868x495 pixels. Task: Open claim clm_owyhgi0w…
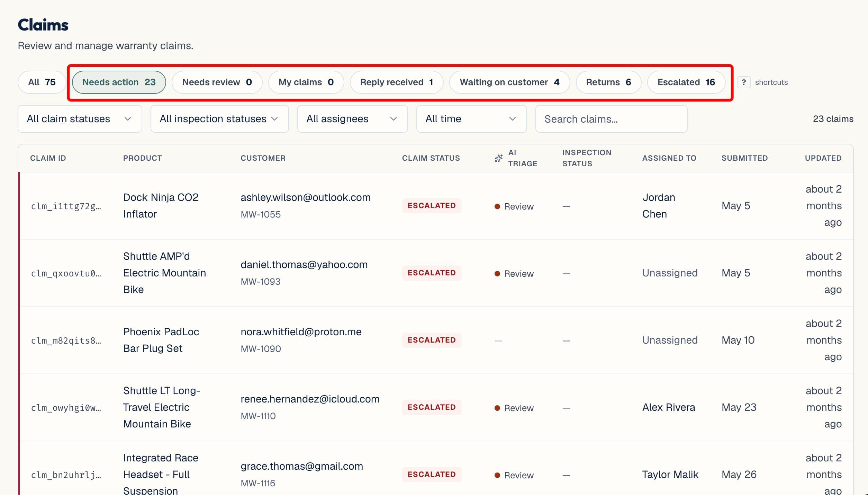coord(66,408)
